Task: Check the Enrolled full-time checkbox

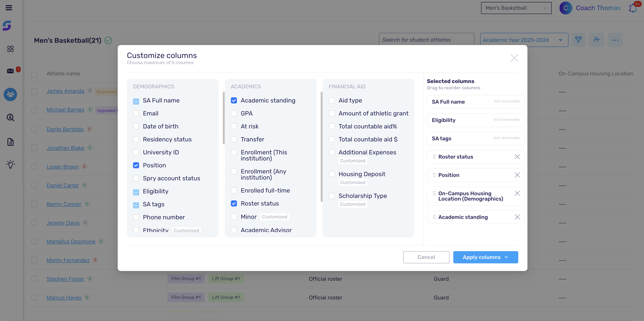Action: [234, 190]
